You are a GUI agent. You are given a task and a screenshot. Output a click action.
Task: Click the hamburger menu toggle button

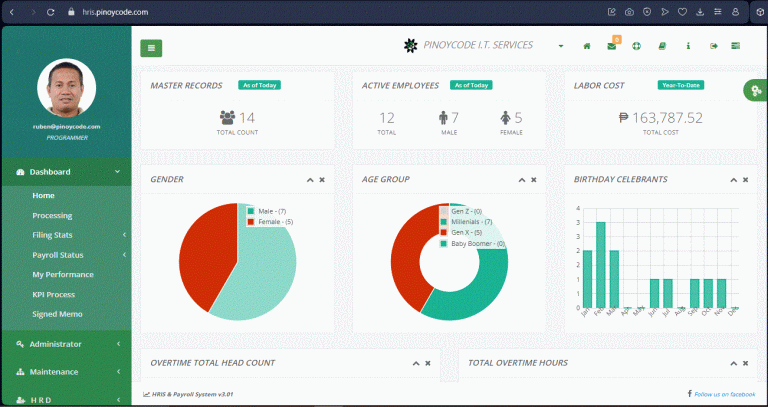(151, 47)
